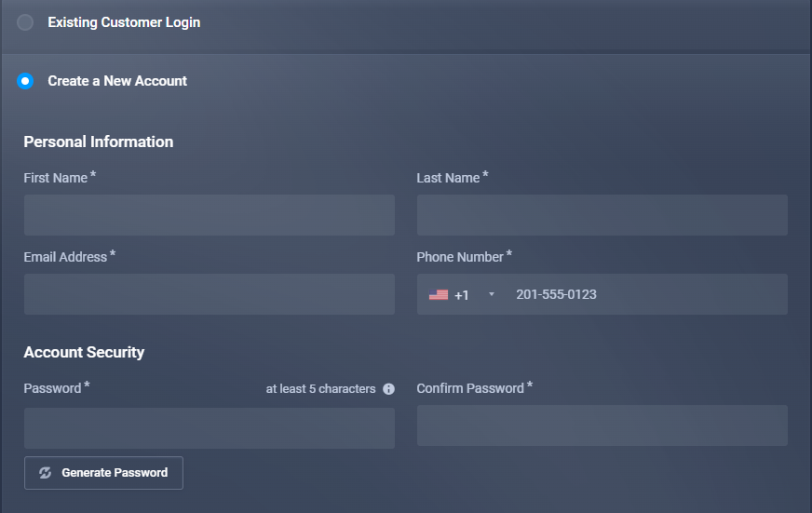Expand the country code dropdown arrow
The height and width of the screenshot is (513, 812).
click(492, 295)
